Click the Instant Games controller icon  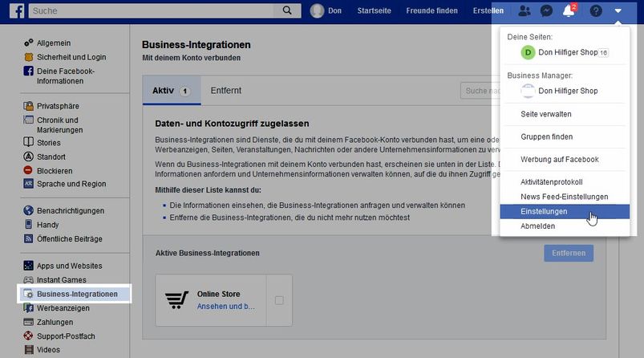pos(28,280)
